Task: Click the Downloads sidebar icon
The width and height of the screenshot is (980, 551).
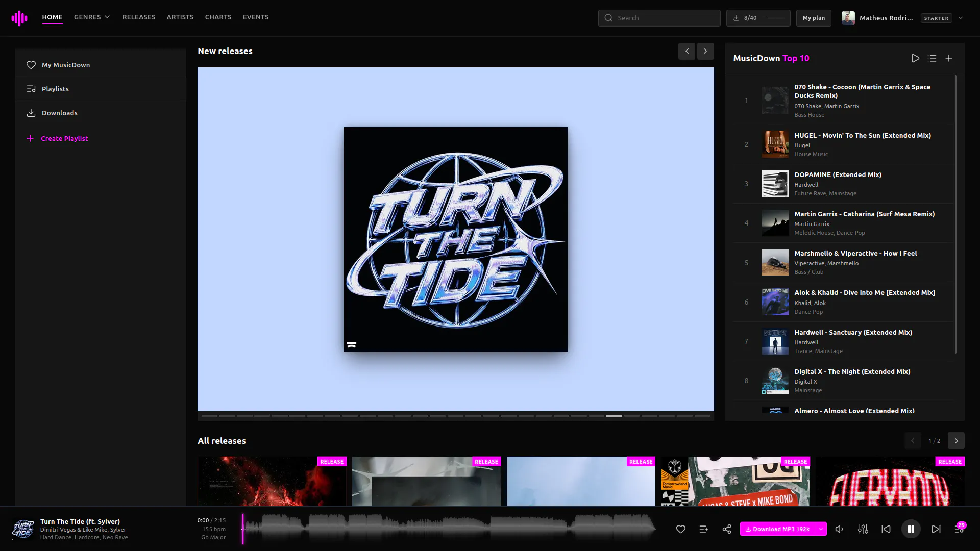Action: pyautogui.click(x=31, y=113)
